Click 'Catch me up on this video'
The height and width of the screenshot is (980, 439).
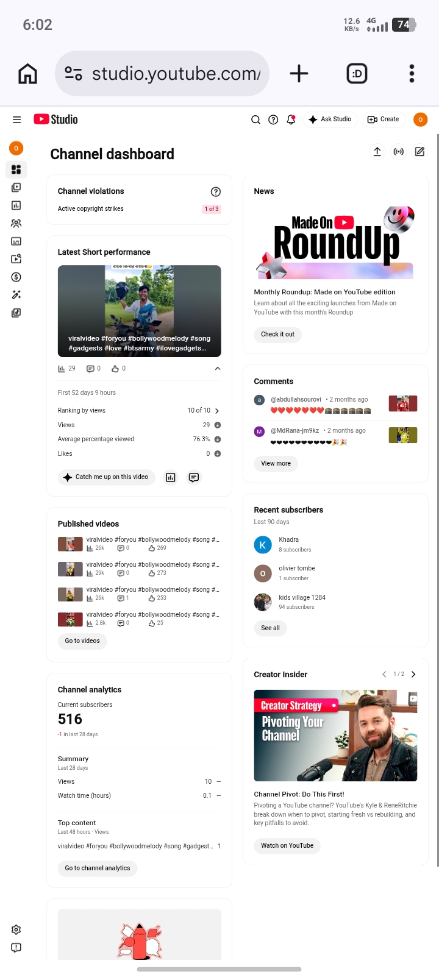pyautogui.click(x=107, y=477)
